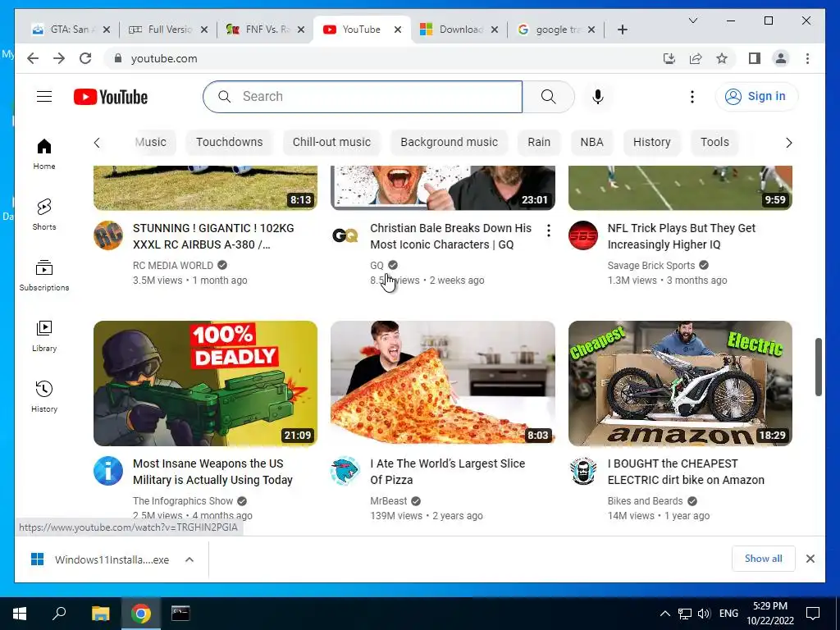Open Windows Start menu

20,614
